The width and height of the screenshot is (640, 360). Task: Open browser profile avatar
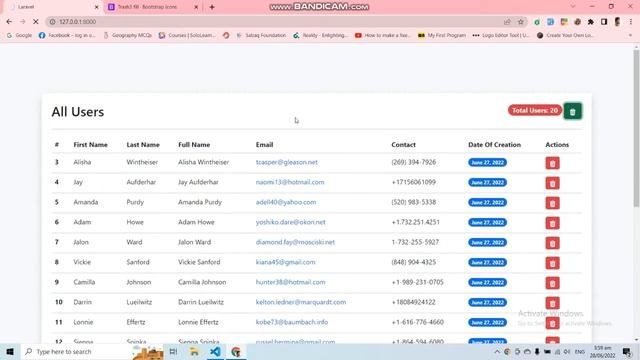click(x=618, y=22)
